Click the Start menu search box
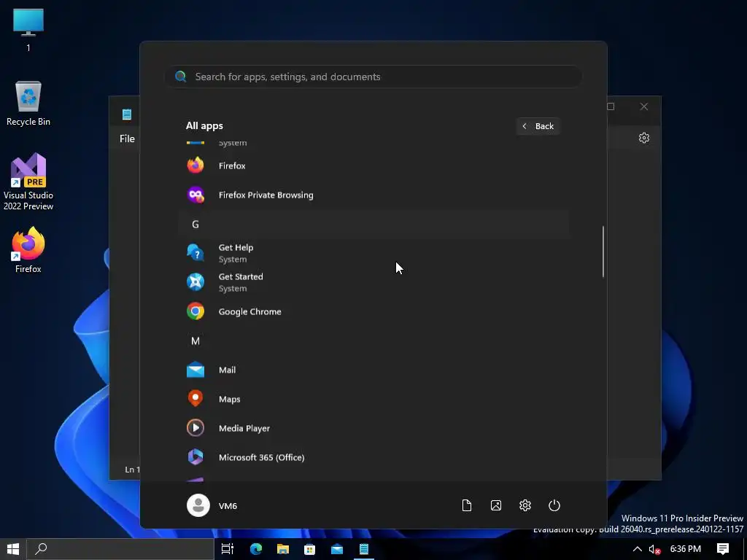 [373, 77]
